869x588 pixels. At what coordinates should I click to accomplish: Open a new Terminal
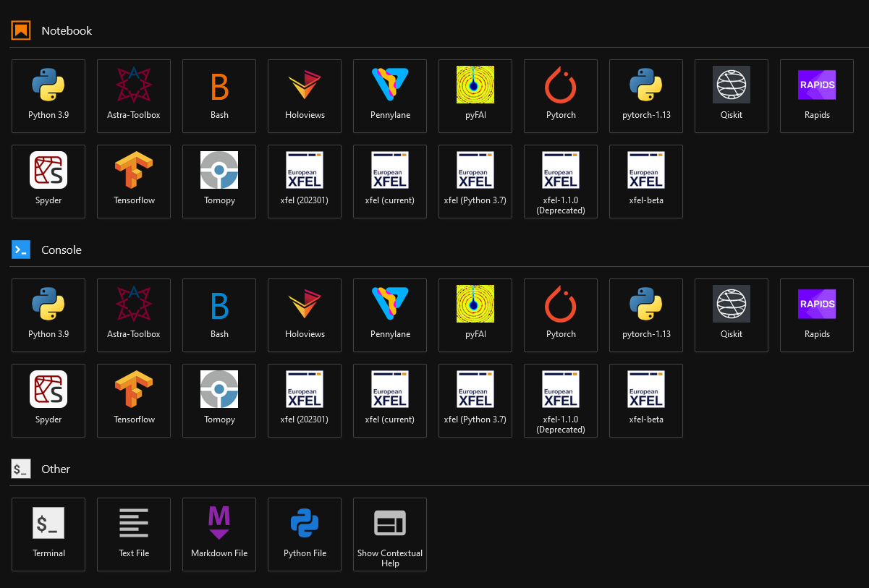click(x=48, y=534)
